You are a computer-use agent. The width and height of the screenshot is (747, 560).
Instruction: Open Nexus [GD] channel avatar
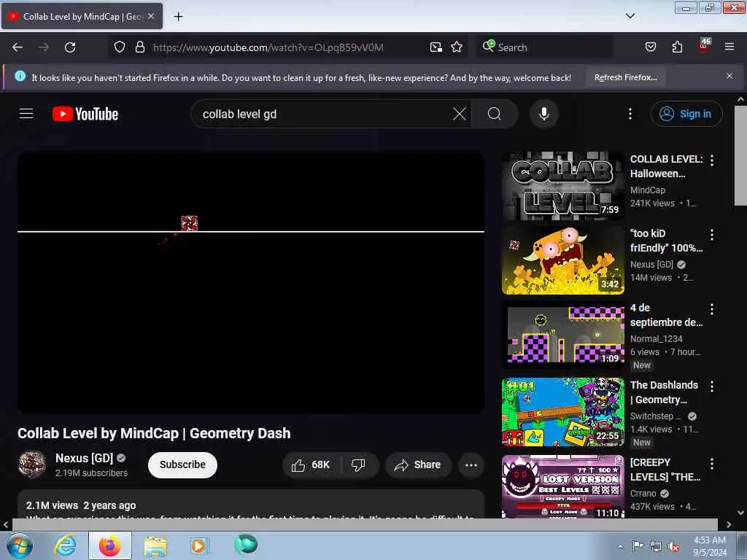32,464
